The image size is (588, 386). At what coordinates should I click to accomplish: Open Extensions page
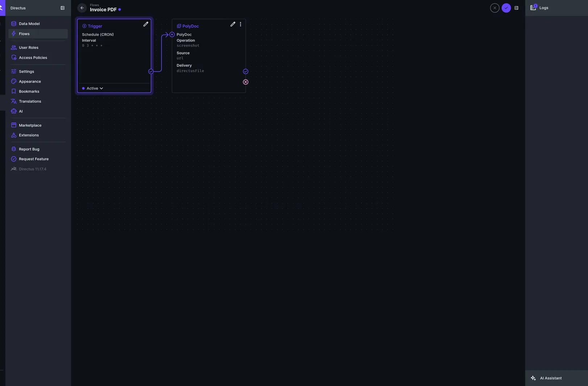38,135
